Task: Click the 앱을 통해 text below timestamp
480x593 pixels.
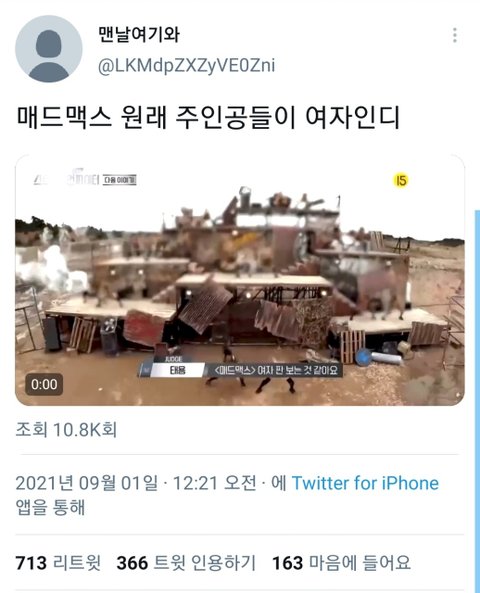Action: pyautogui.click(x=50, y=507)
